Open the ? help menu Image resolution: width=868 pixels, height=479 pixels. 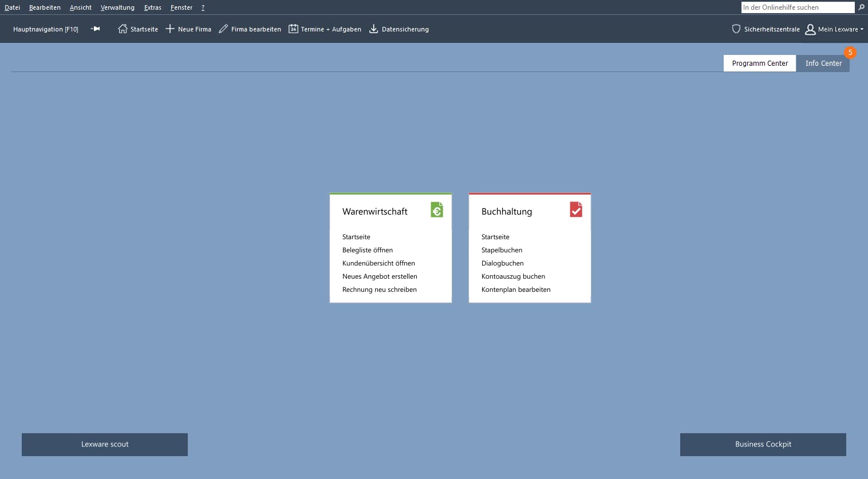coord(203,7)
